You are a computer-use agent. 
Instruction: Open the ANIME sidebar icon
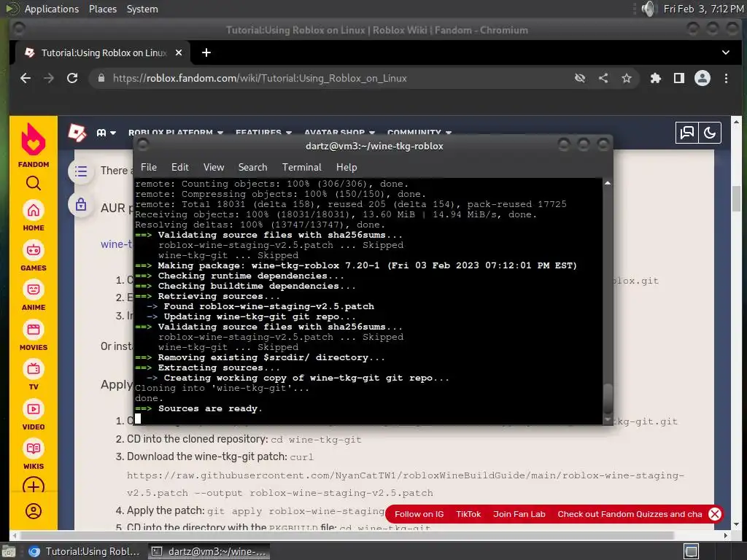pyautogui.click(x=34, y=289)
